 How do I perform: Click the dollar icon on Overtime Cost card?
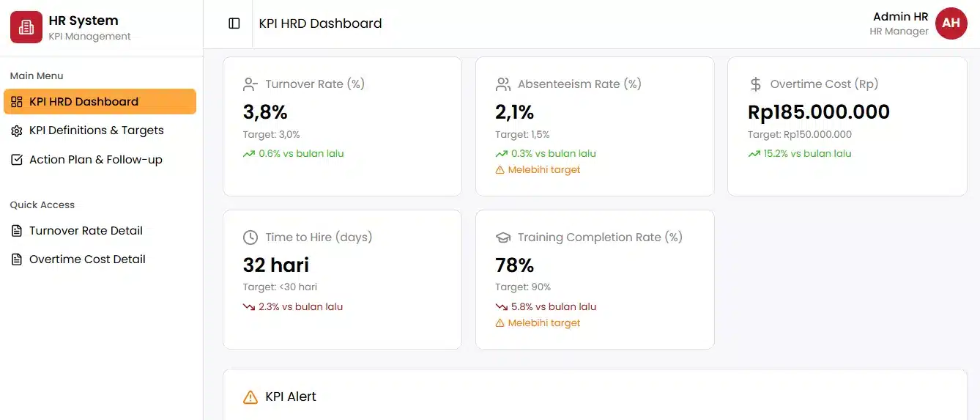[x=756, y=84]
